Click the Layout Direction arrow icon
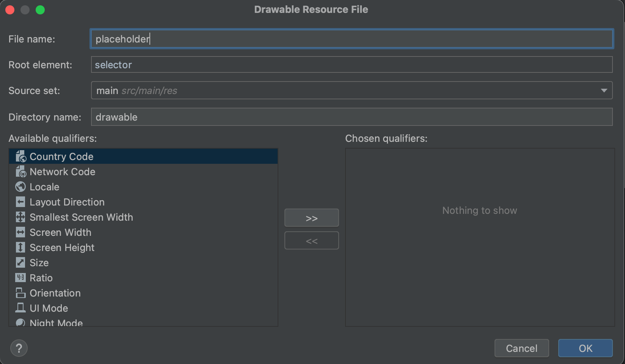The width and height of the screenshot is (625, 364). pos(20,202)
